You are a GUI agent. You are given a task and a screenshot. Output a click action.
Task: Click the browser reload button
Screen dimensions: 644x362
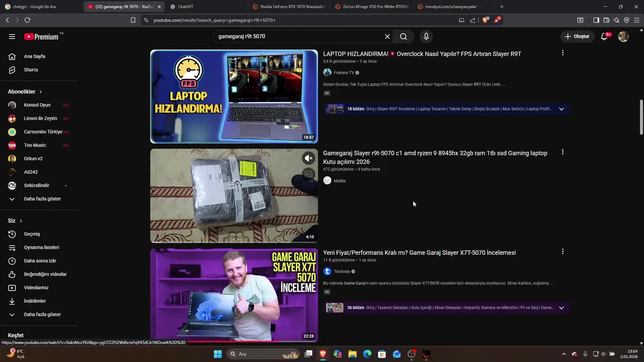click(27, 20)
